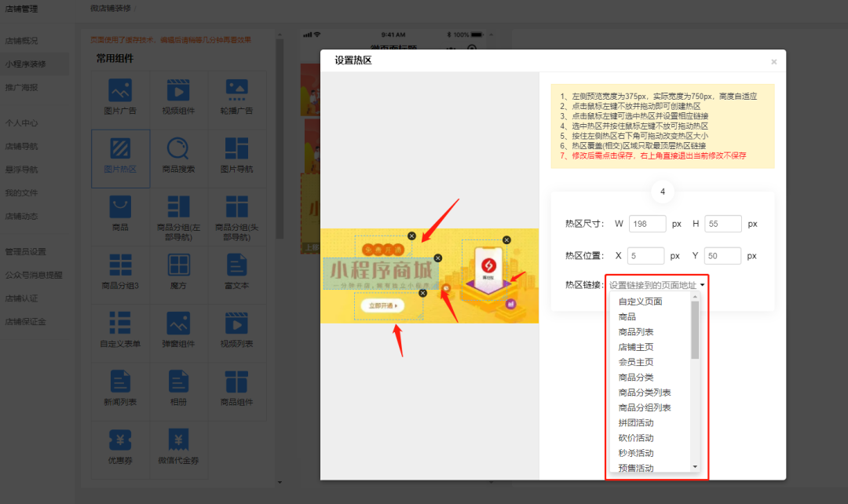Choose 商品列表 from link list
The height and width of the screenshot is (504, 848).
coord(636,331)
